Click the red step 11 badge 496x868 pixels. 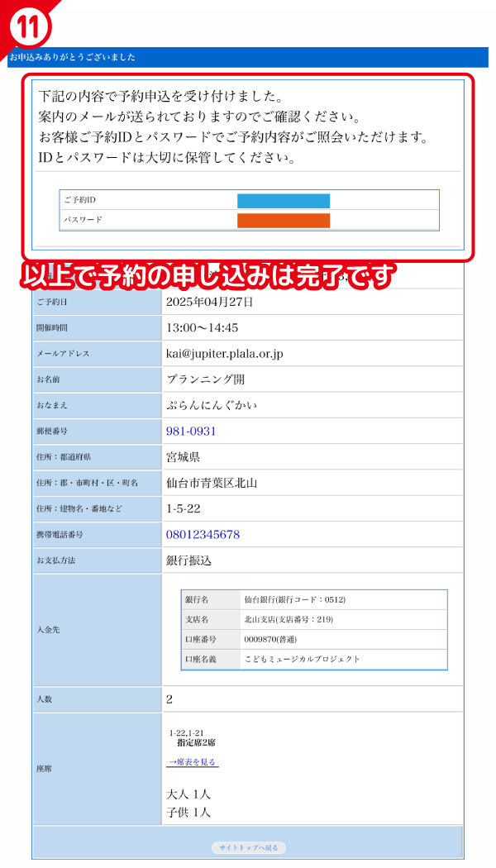[28, 26]
